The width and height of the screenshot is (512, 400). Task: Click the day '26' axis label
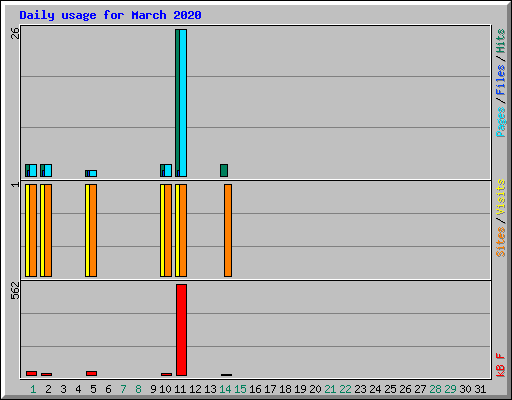(405, 389)
